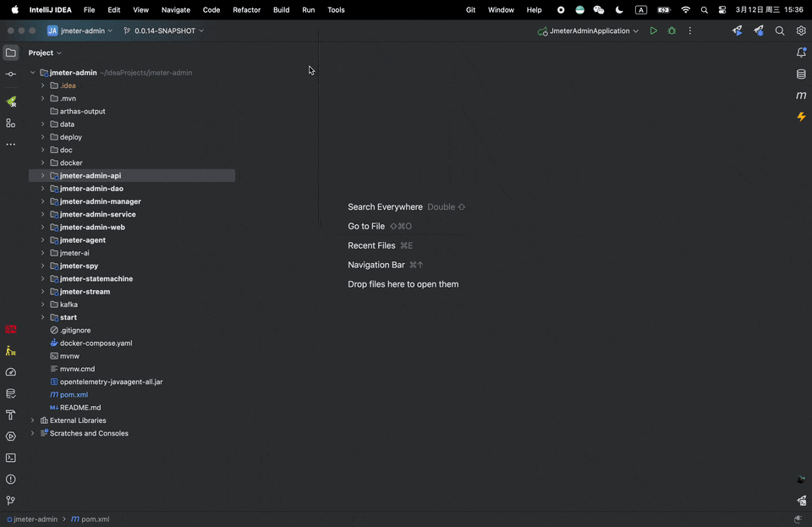Viewport: 812px width, 527px height.
Task: Open the Apple menu
Action: point(15,10)
